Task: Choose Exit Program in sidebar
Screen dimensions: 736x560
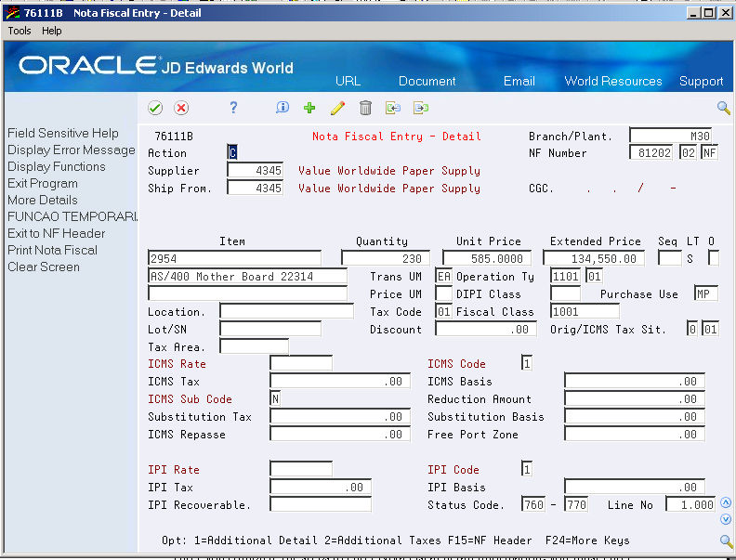Action: pos(43,183)
